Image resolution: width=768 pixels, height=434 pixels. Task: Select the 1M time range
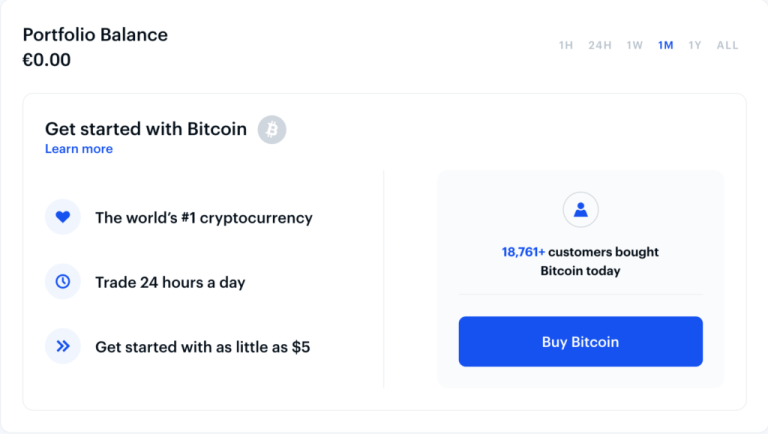click(666, 46)
